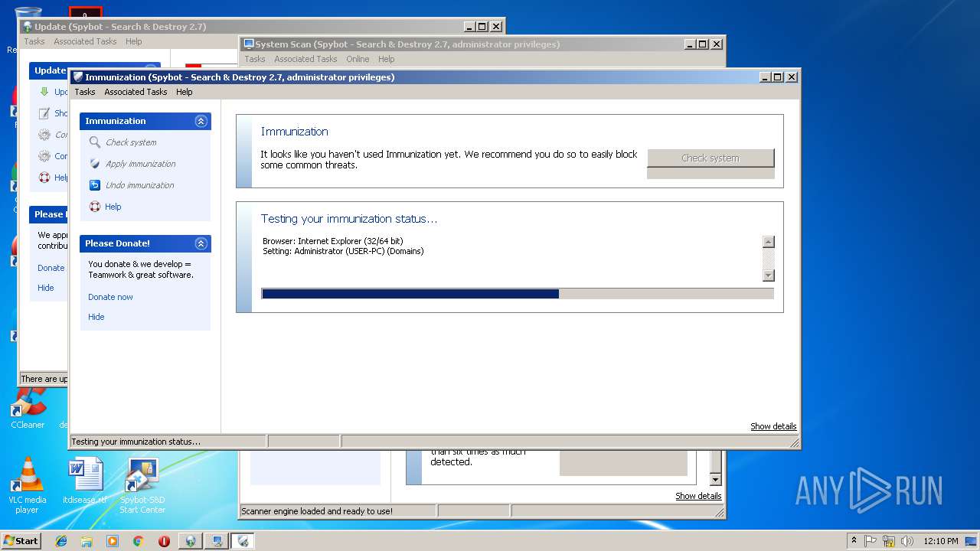This screenshot has width=980, height=551.
Task: Click Apply immunization task label
Action: pyautogui.click(x=141, y=164)
